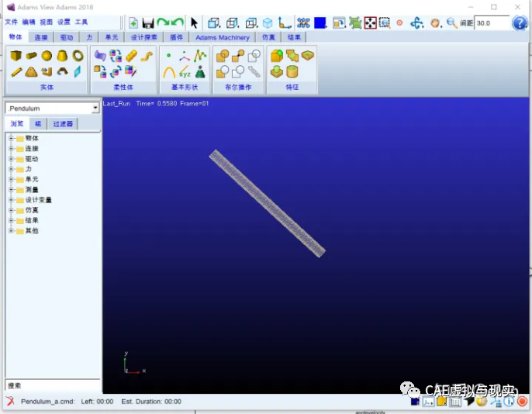The width and height of the screenshot is (532, 414).
Task: Choose the Boolean Intersect operation
Action: coord(254,56)
